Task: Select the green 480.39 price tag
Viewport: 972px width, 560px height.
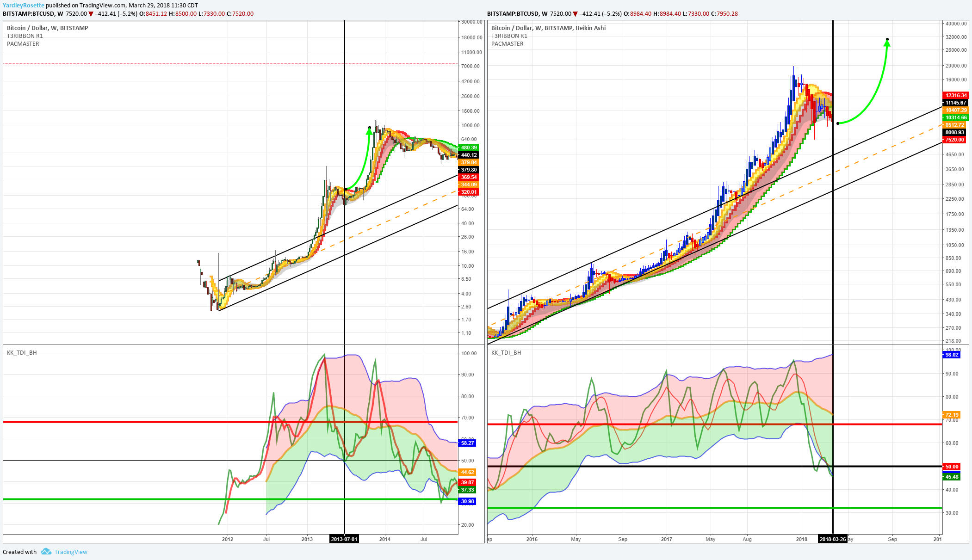Action: (x=468, y=148)
